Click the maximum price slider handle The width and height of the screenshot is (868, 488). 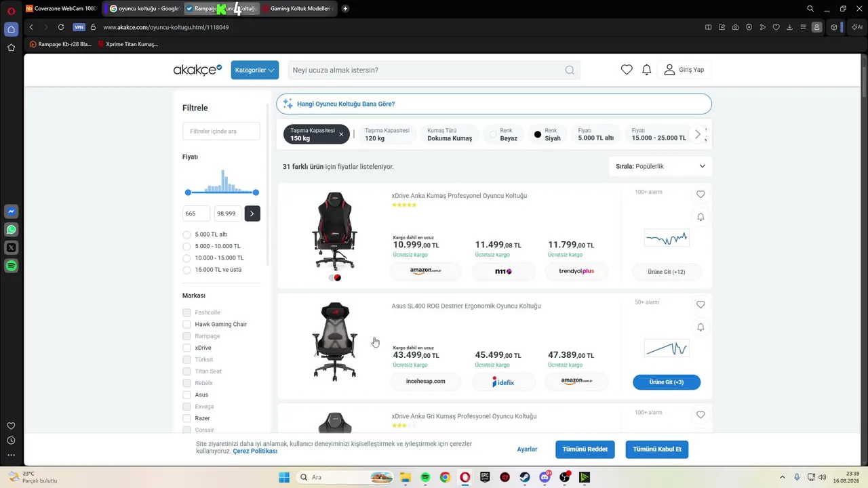tap(256, 192)
